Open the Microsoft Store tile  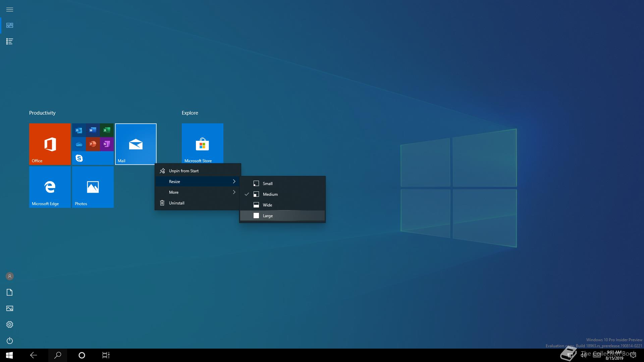[x=203, y=143]
